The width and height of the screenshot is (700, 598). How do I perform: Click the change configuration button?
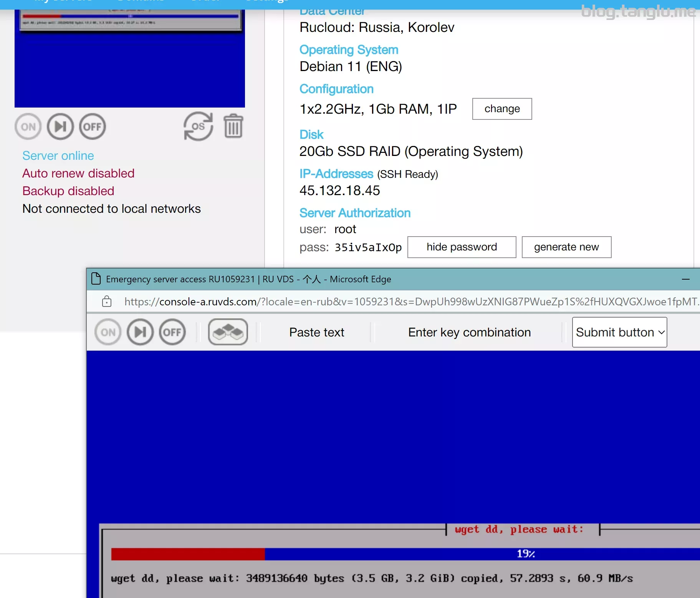(x=502, y=109)
